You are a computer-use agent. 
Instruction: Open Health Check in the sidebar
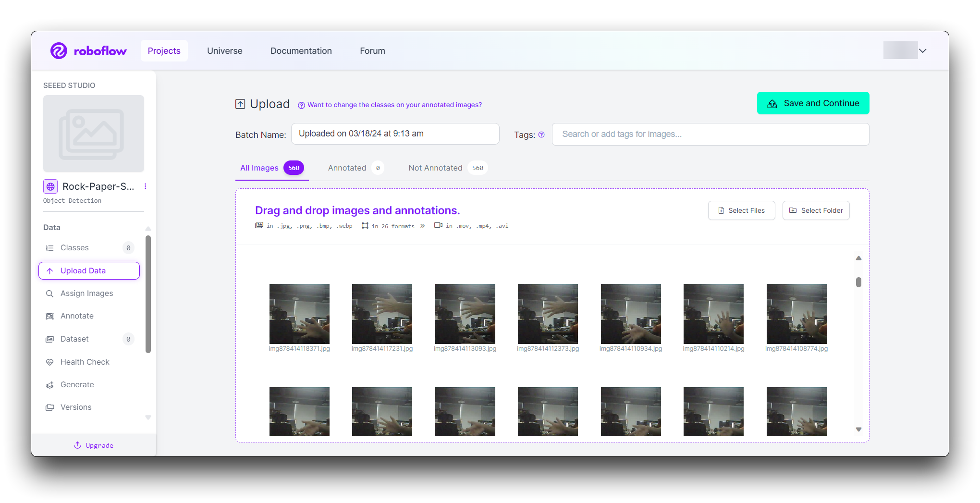(x=89, y=362)
